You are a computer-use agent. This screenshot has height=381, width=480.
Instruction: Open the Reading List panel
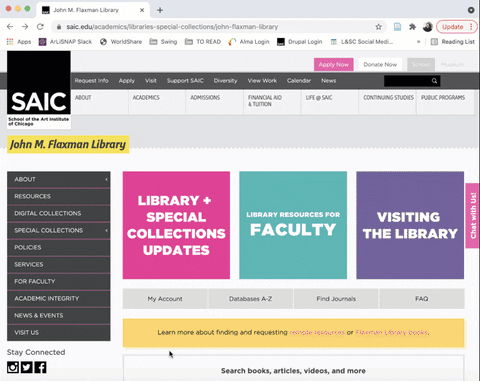453,42
